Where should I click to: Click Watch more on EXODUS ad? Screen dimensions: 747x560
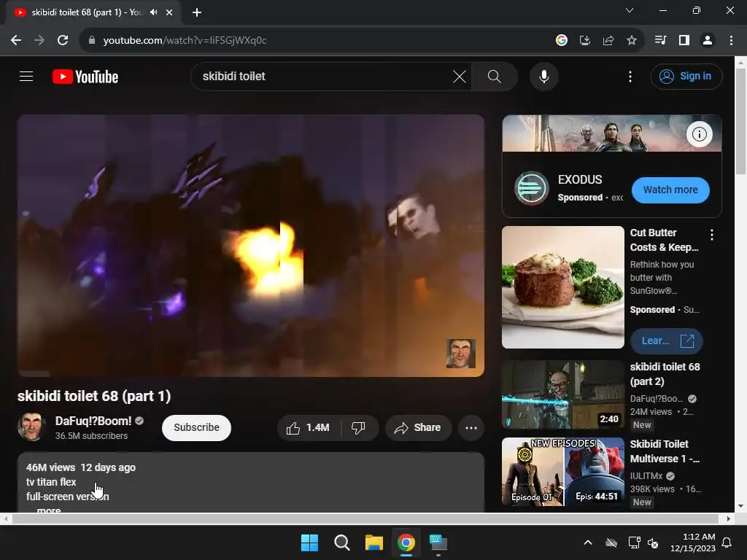coord(670,190)
